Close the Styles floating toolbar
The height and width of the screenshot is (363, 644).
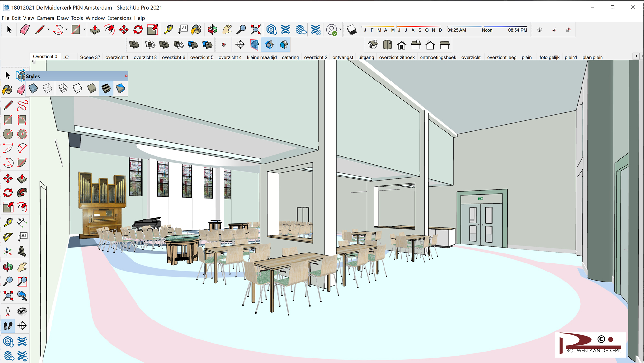coord(126,76)
